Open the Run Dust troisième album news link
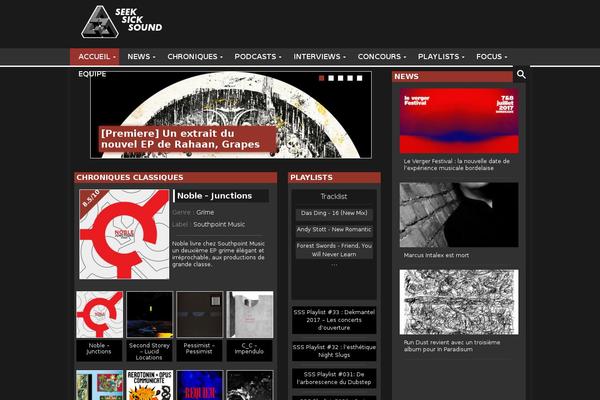The image size is (600, 400). [x=452, y=346]
